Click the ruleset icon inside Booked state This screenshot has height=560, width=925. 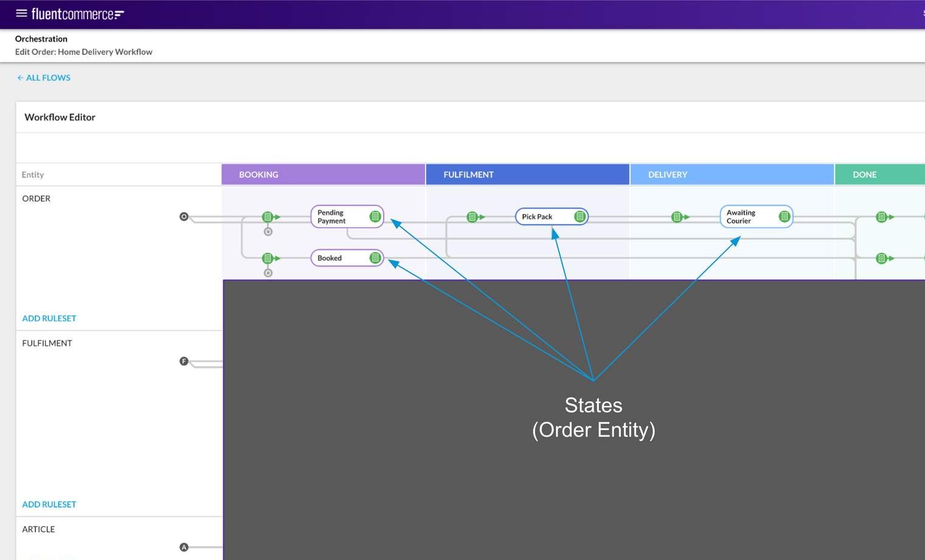pyautogui.click(x=375, y=258)
